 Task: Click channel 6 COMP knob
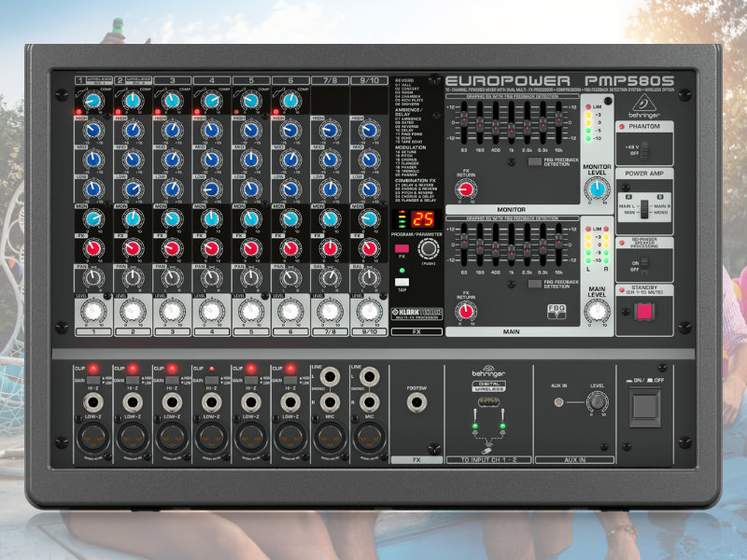pos(290,101)
